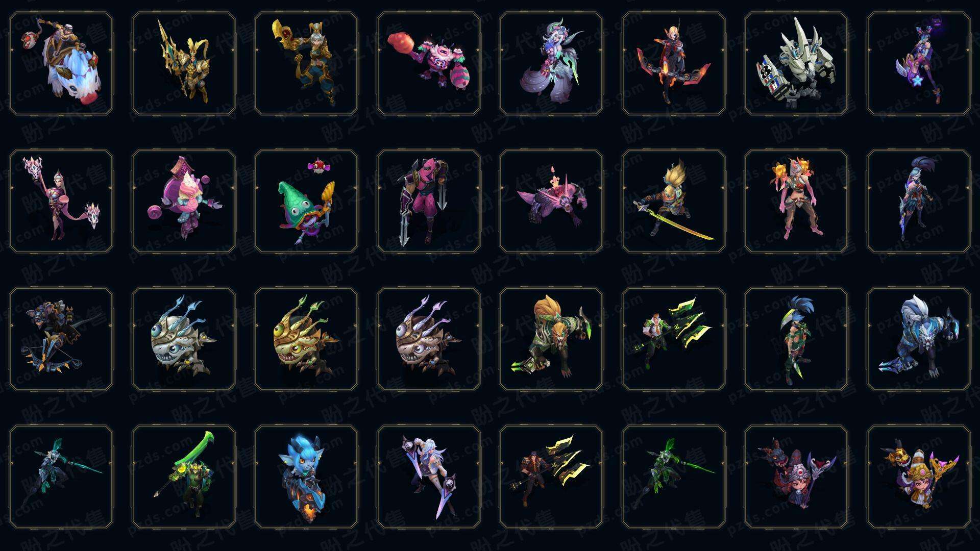The height and width of the screenshot is (551, 980).
Task: Click the golden fish-head monster skin
Action: click(x=306, y=339)
